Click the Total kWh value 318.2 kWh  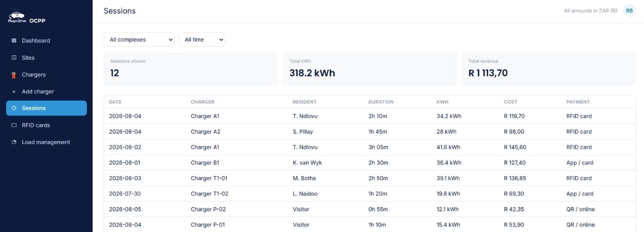tap(312, 73)
